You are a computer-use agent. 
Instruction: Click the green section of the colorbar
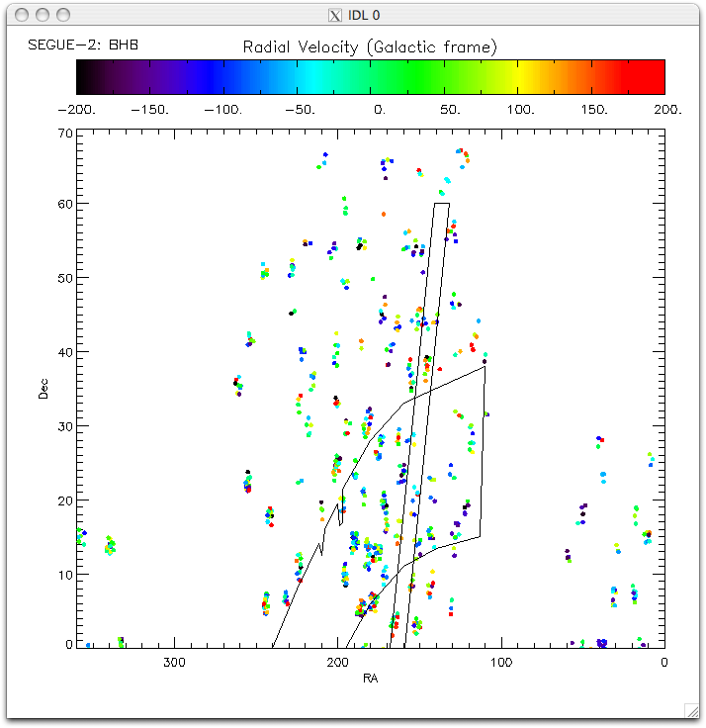(396, 76)
